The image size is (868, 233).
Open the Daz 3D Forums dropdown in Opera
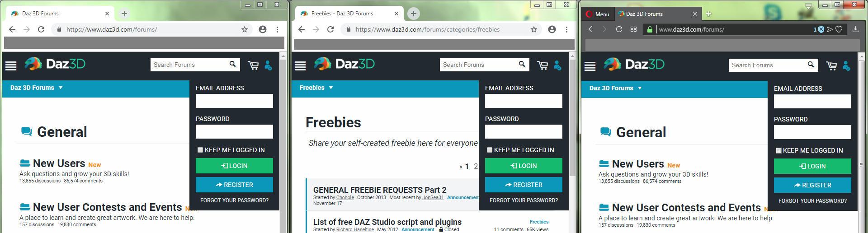click(615, 88)
